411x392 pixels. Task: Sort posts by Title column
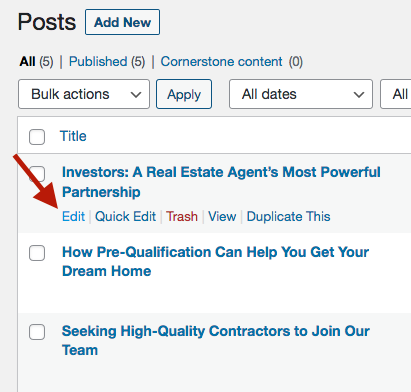pos(73,136)
